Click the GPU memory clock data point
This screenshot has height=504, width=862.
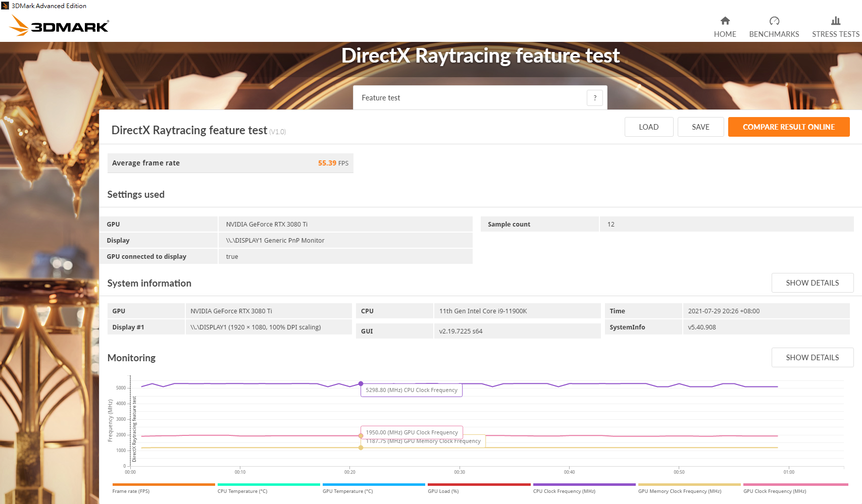(x=361, y=447)
